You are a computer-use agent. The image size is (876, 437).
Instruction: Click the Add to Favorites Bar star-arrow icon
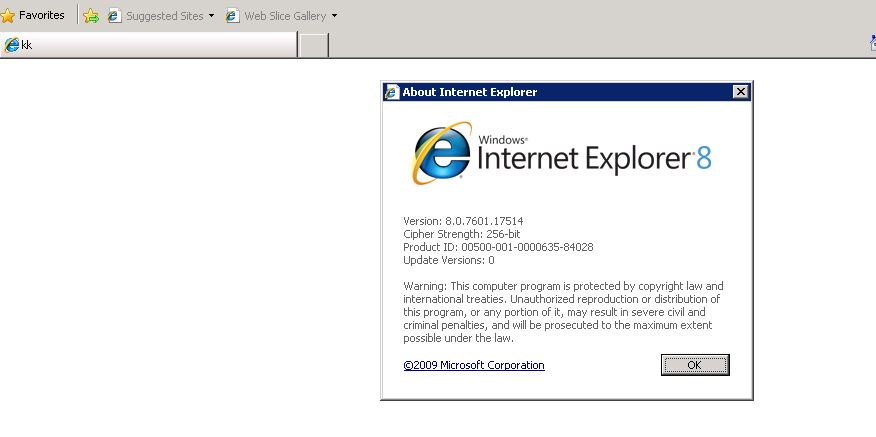pyautogui.click(x=91, y=16)
